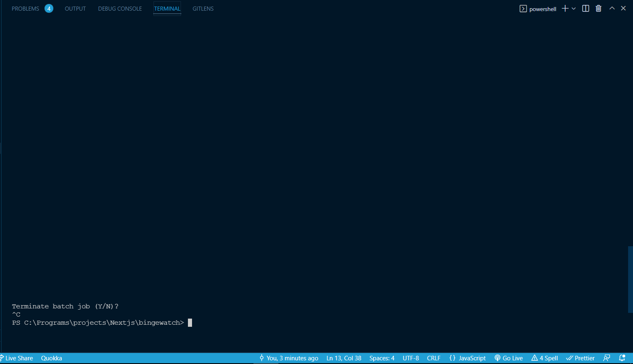
Task: View spelling issues via the 4 Spell indicator
Action: pyautogui.click(x=545, y=358)
